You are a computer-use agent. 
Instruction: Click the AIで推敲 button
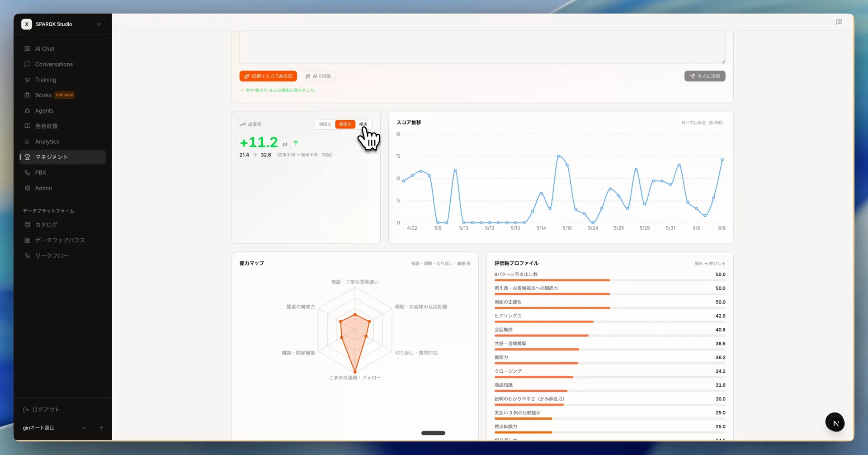pos(318,76)
